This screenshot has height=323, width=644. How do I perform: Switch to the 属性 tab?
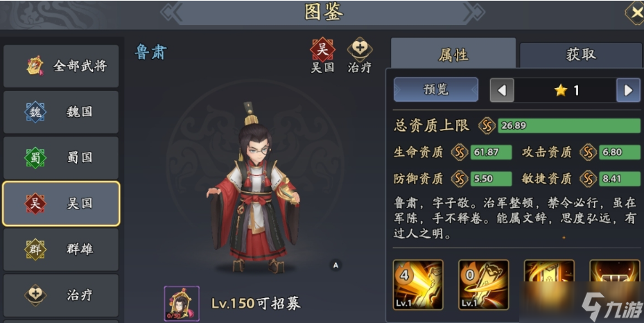click(453, 54)
